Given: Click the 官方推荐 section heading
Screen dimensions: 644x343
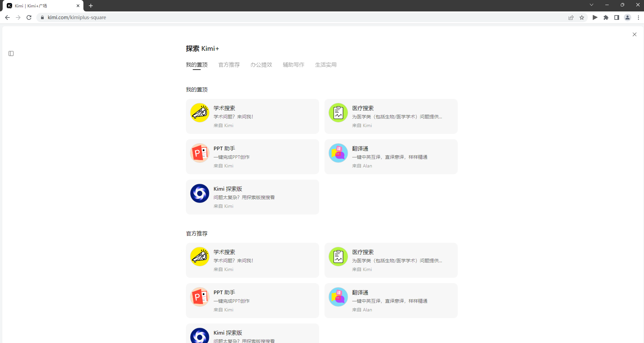Looking at the screenshot, I should [x=197, y=233].
